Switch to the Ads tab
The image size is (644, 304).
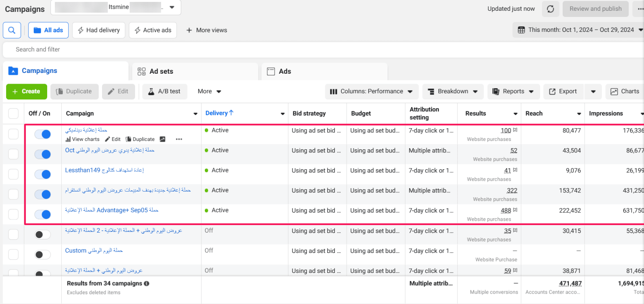click(x=324, y=71)
